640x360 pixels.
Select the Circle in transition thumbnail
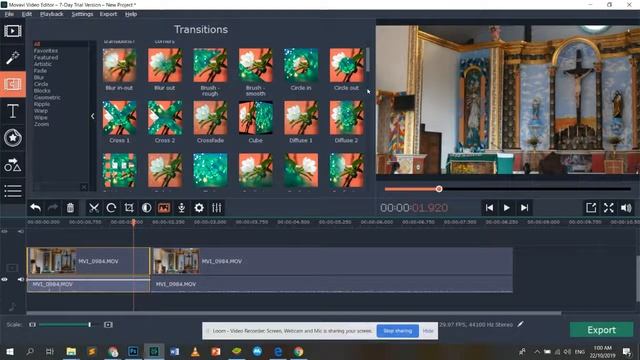coord(301,65)
